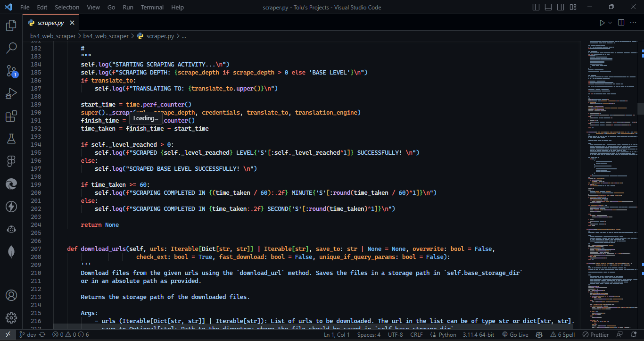644x341 pixels.
Task: Split the editor right
Action: point(621,23)
